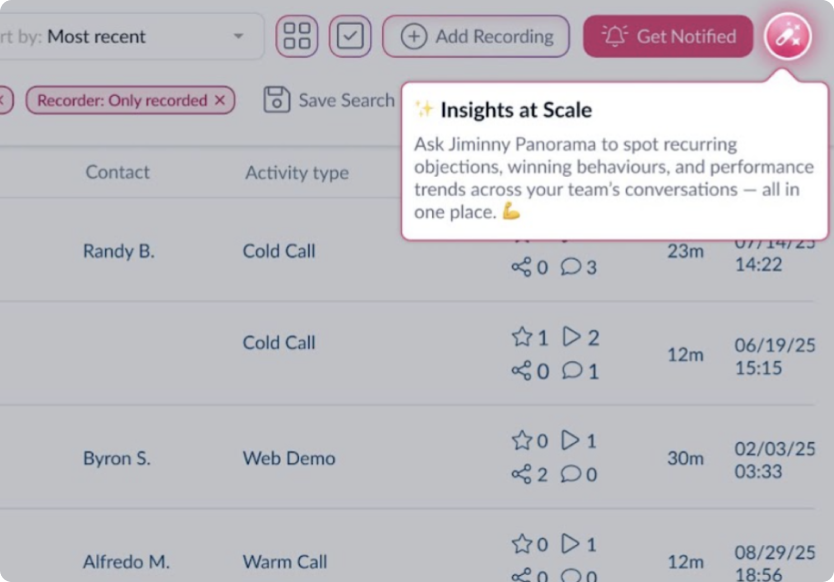Sort by the Activity type column header
The width and height of the screenshot is (834, 582).
(297, 172)
